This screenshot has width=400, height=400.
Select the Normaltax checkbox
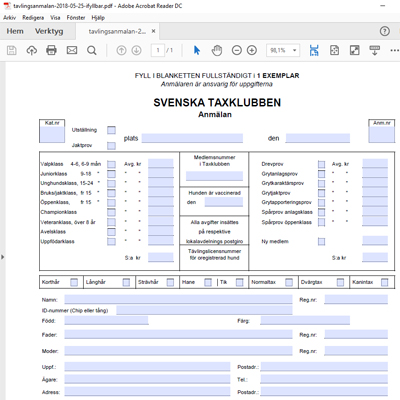pyautogui.click(x=289, y=282)
